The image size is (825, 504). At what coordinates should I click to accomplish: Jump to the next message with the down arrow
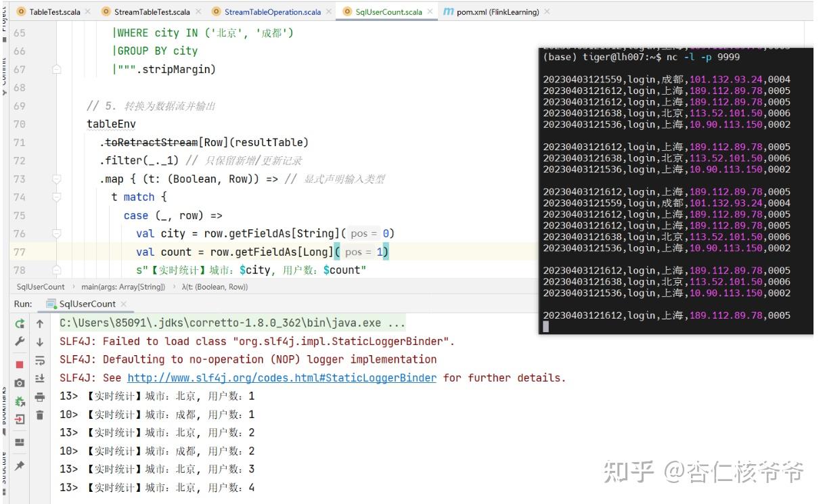40,342
